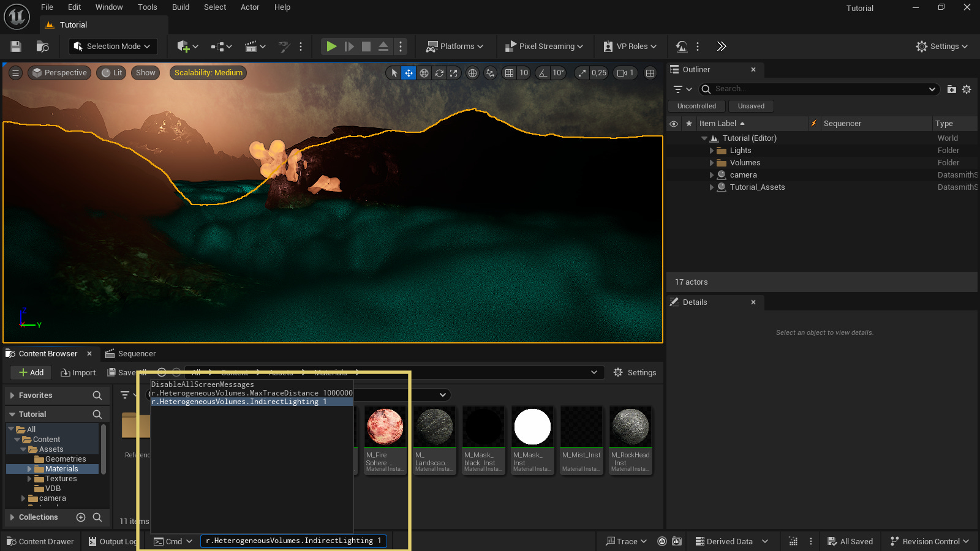
Task: Toggle the rotation angle snapping icon
Action: coord(543,73)
